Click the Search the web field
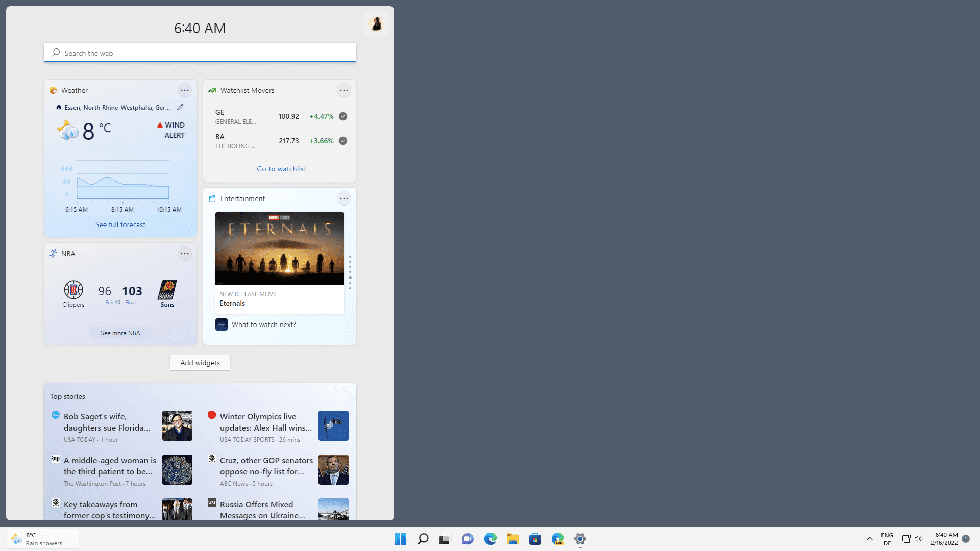The image size is (980, 551). tap(200, 53)
